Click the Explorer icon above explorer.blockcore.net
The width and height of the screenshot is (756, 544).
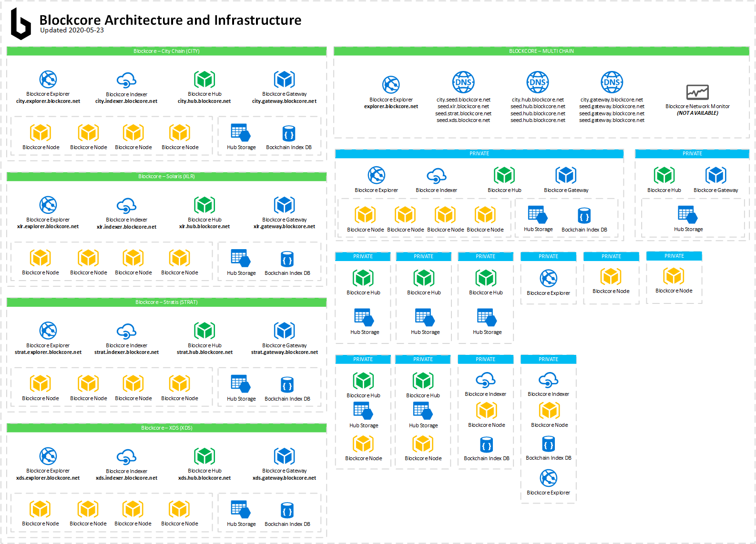[391, 85]
